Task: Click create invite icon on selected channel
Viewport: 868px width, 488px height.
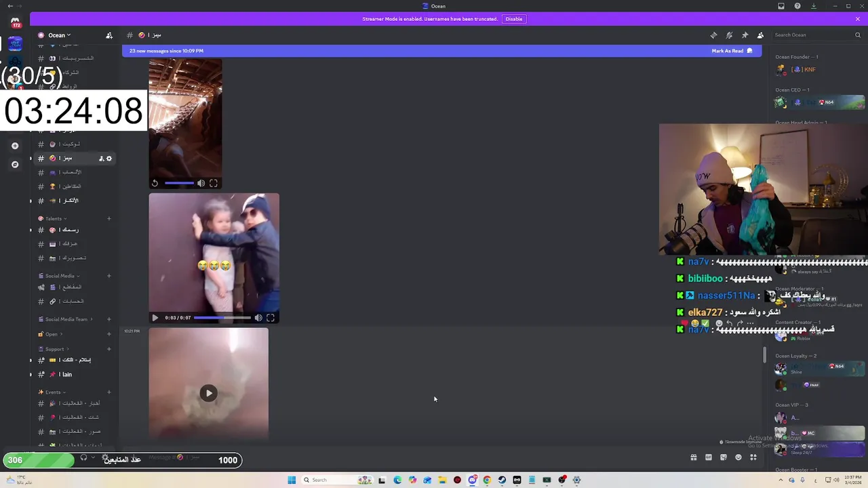Action: [x=101, y=159]
